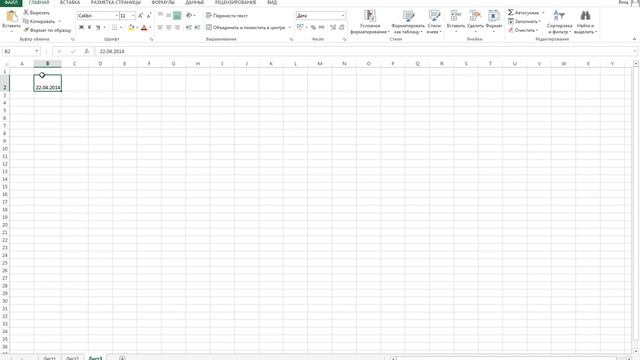The width and height of the screenshot is (640, 360).
Task: Toggle the highlighted bottom align button
Action: click(x=177, y=16)
